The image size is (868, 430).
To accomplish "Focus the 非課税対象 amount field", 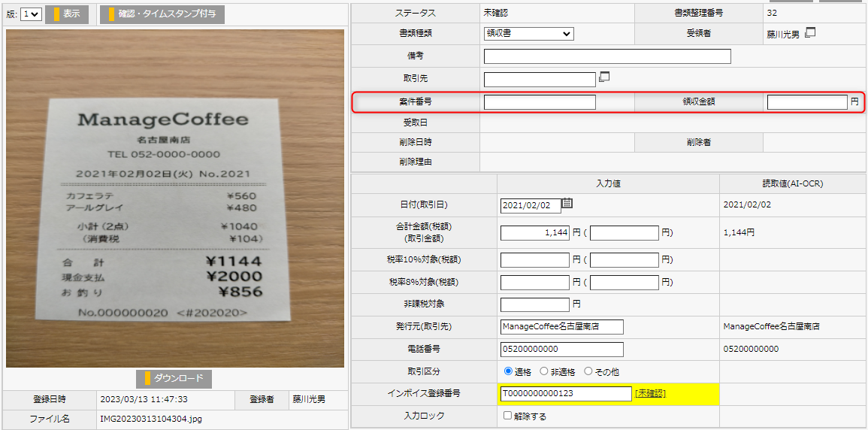I will pyautogui.click(x=534, y=304).
